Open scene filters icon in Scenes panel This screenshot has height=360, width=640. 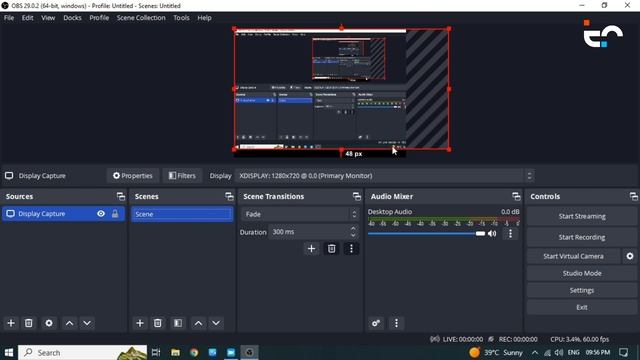coord(178,323)
